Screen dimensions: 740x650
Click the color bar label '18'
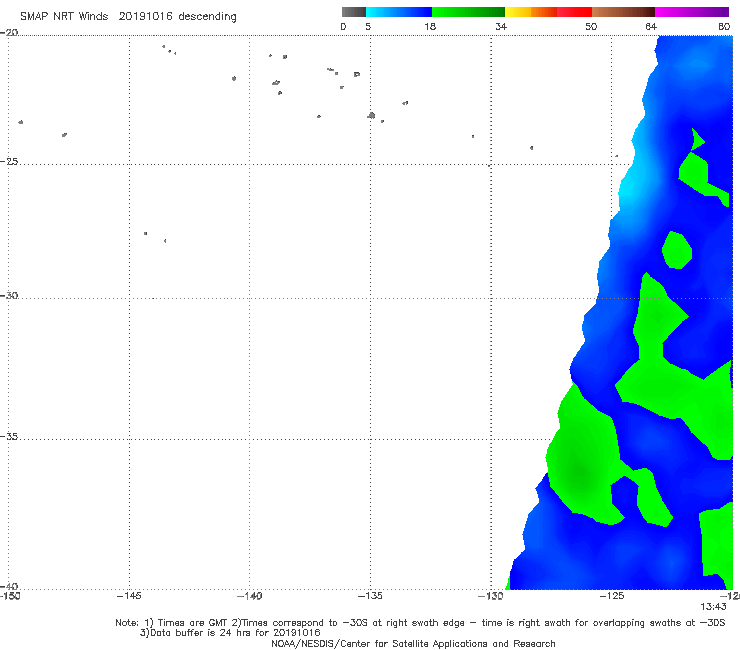coord(430,26)
